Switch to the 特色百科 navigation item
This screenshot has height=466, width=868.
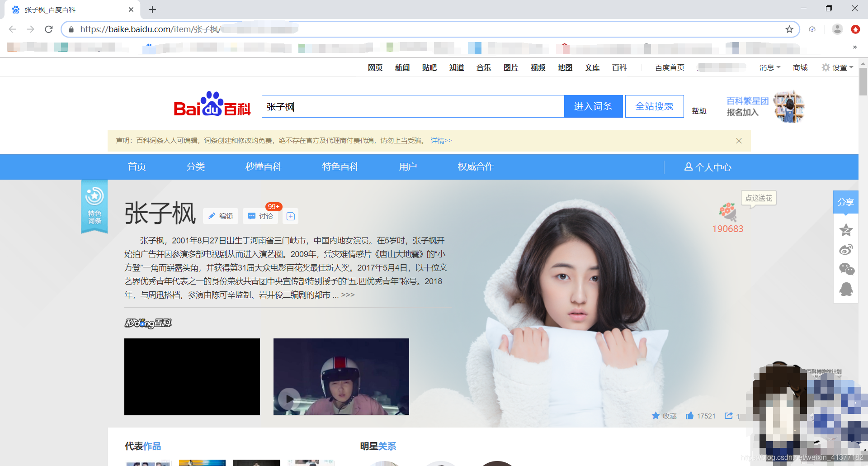340,166
